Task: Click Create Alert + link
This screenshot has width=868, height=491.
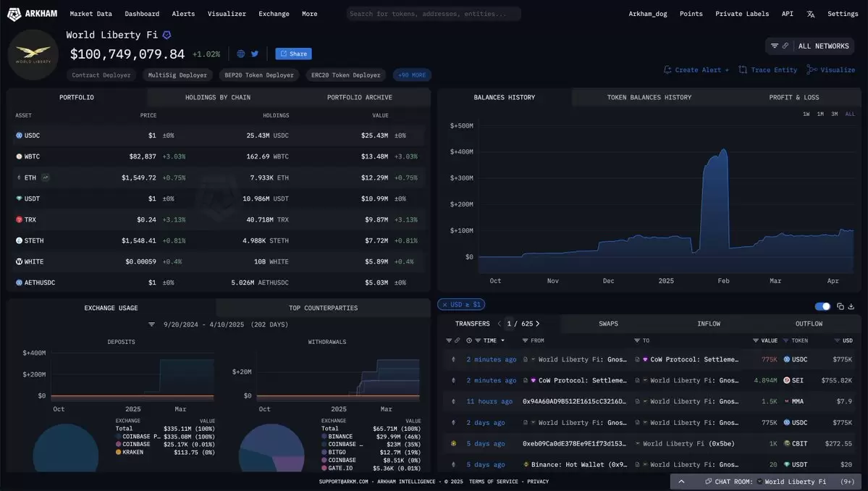Action: (696, 70)
